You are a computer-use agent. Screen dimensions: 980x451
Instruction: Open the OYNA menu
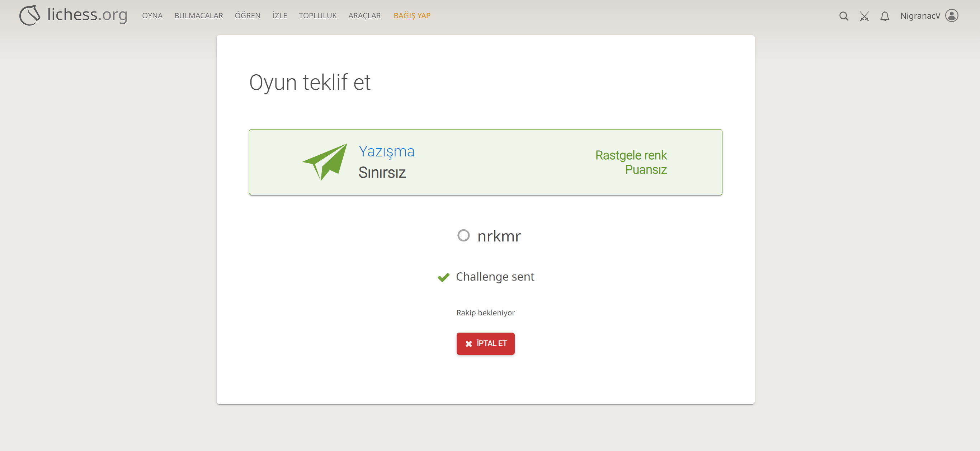pos(152,15)
